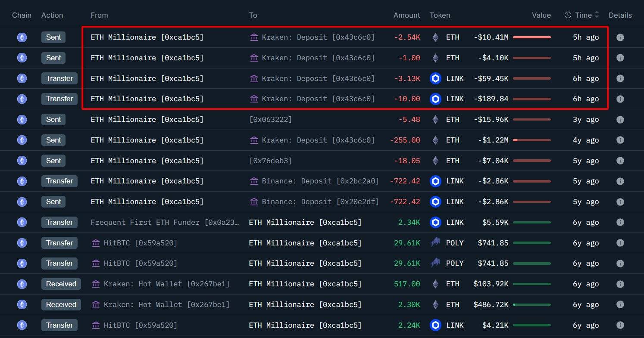Click the LINK token icon on the -3.13K row

tap(435, 78)
